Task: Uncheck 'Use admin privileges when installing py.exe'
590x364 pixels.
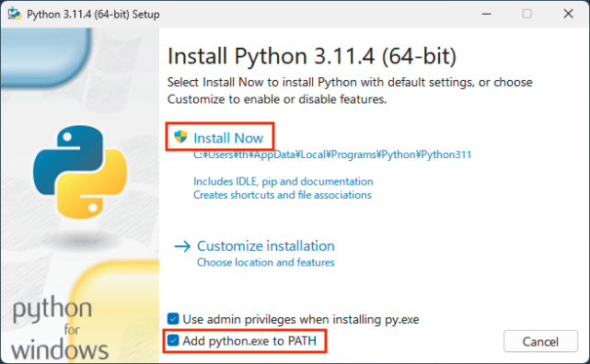Action: click(173, 319)
